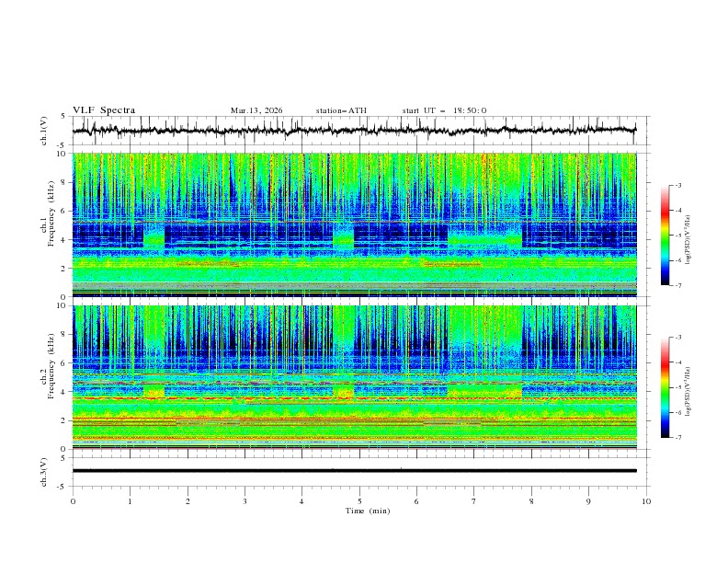Viewport: 728px width, 563px height.
Task: Click time axis tick label "2"
Action: point(188,501)
